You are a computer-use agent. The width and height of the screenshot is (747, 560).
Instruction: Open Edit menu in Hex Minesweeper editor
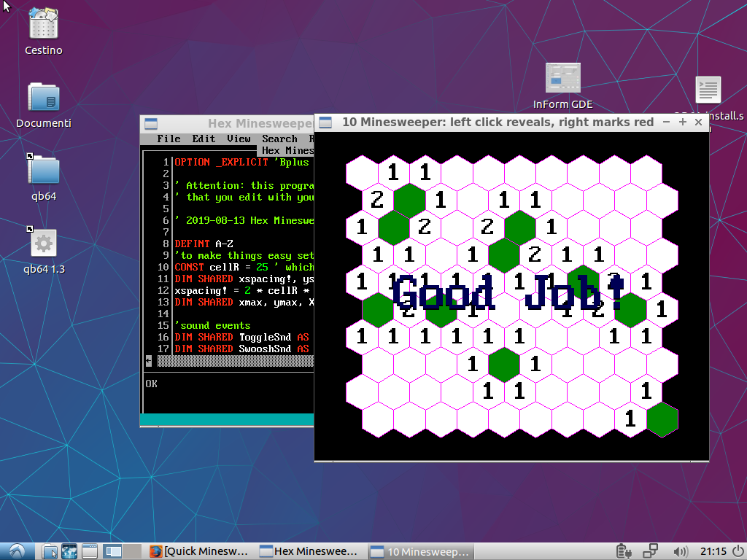(204, 139)
